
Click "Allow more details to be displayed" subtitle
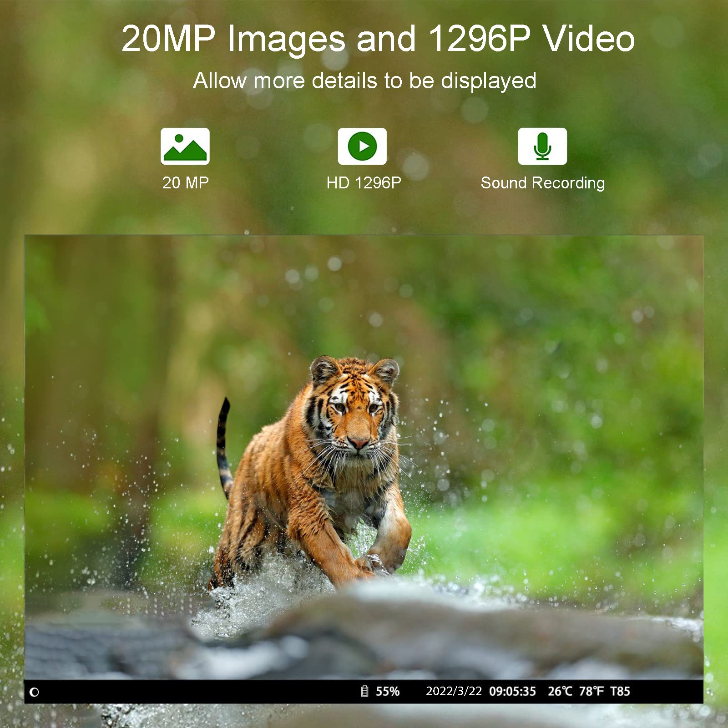(x=365, y=81)
